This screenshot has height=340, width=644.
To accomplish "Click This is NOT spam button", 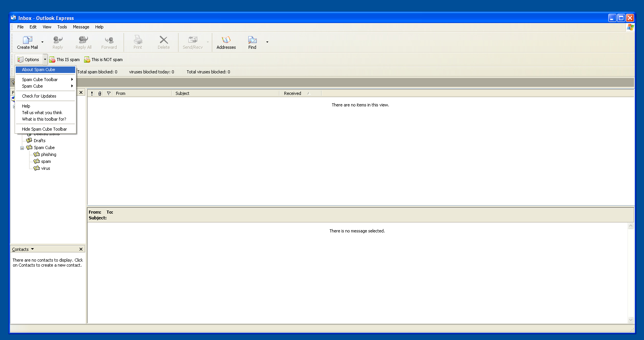I will (x=103, y=60).
